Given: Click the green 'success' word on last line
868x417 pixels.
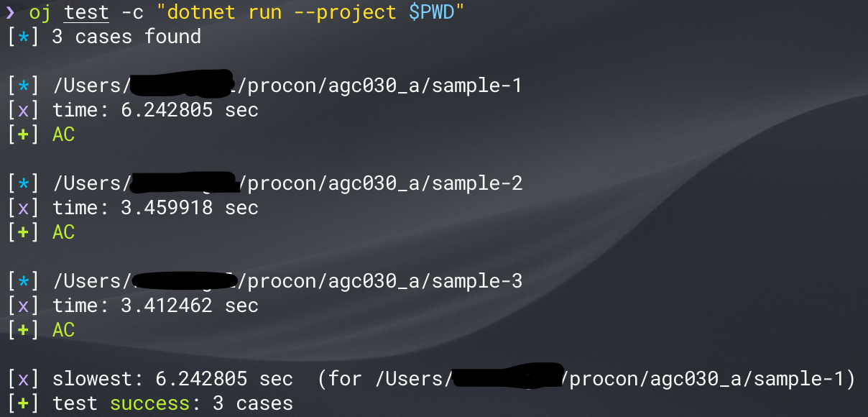Looking at the screenshot, I should point(149,403).
